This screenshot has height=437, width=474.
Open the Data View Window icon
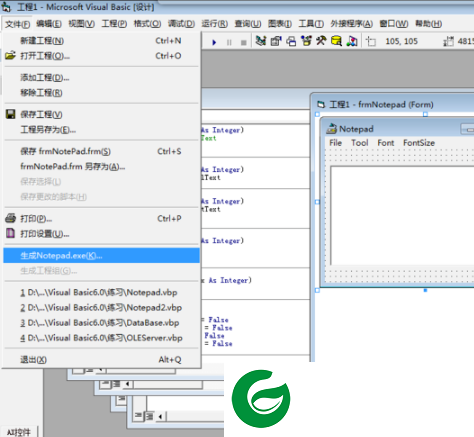(x=336, y=41)
